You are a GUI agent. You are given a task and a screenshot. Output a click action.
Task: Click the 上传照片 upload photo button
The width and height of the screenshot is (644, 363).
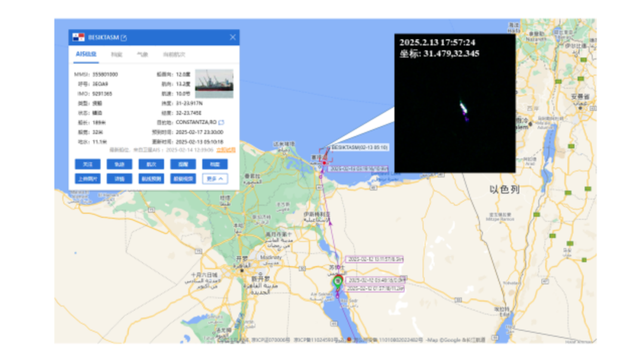(88, 179)
